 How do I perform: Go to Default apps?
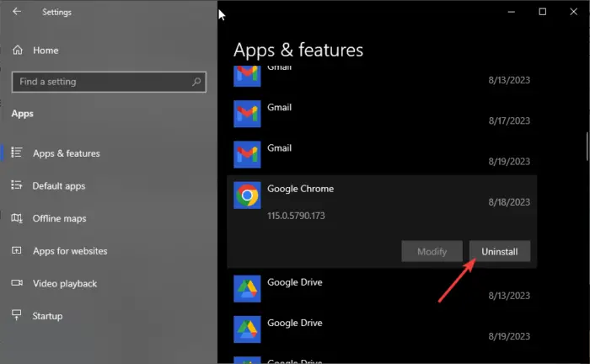click(x=59, y=185)
